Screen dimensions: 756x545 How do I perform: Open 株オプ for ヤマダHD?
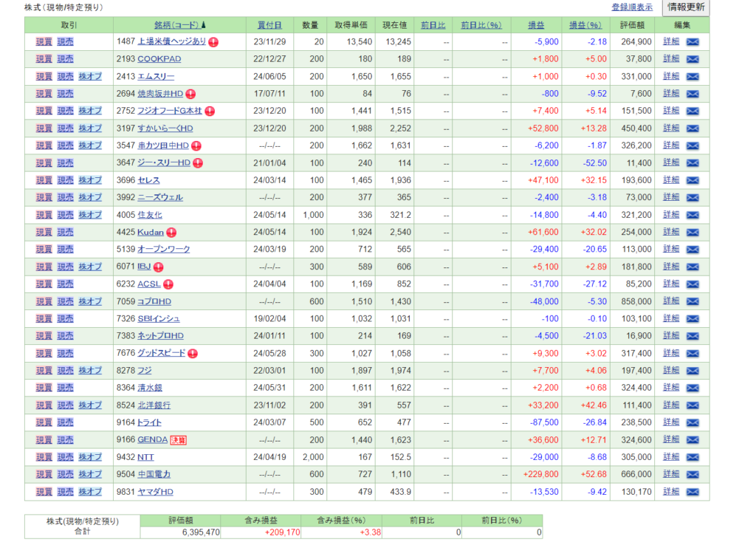90,492
